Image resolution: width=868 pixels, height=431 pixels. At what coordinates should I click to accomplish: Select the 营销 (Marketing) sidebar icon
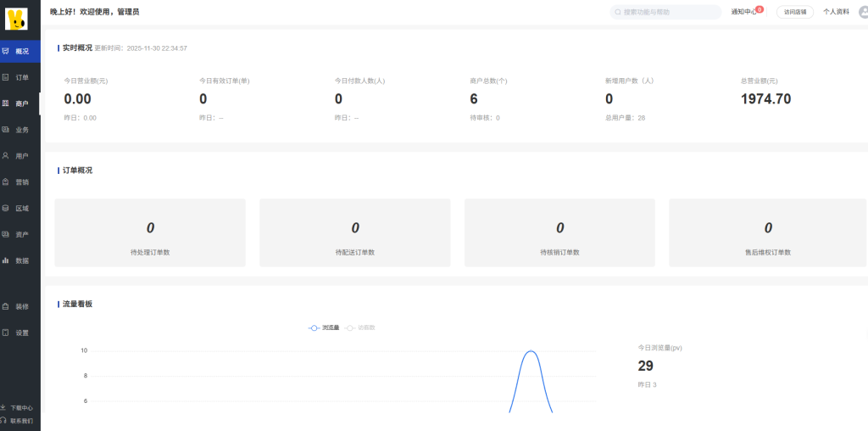[6, 182]
